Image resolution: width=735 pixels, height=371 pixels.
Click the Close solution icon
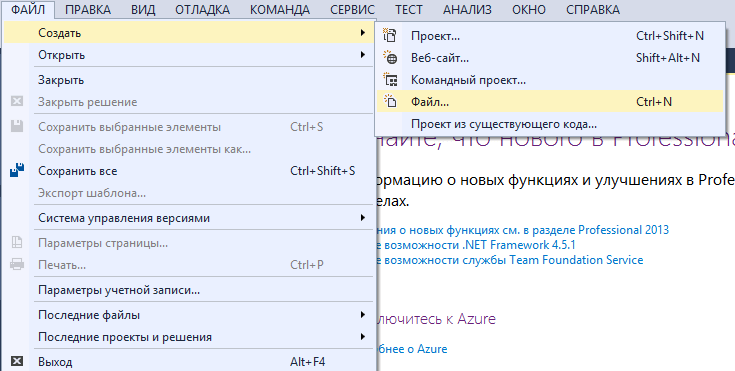point(17,101)
